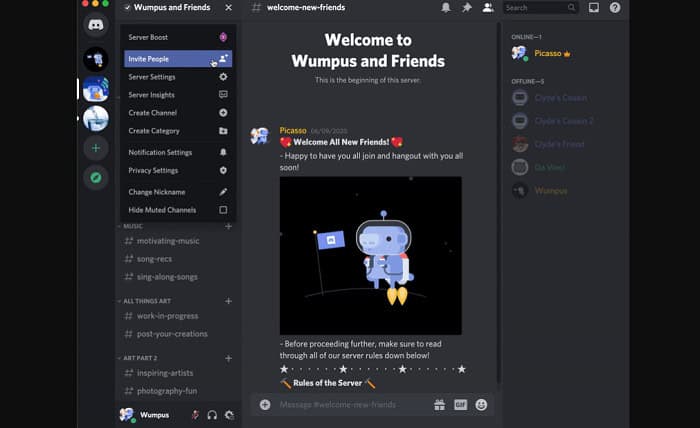Select Invite People menu item
The image size is (700, 428).
tap(178, 59)
